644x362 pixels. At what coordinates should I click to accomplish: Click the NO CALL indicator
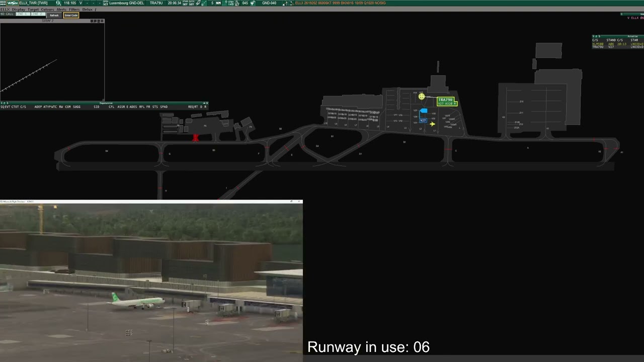point(7,14)
